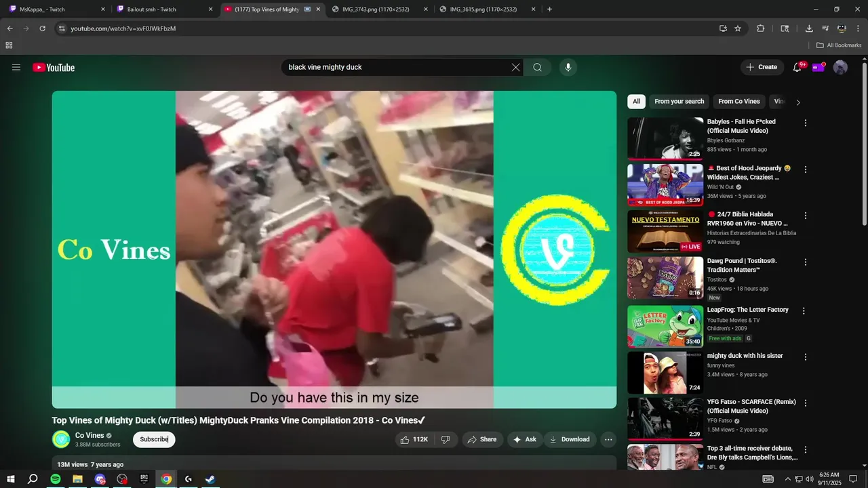Open YouTube notifications bell
Image resolution: width=868 pixels, height=488 pixels.
(x=797, y=67)
